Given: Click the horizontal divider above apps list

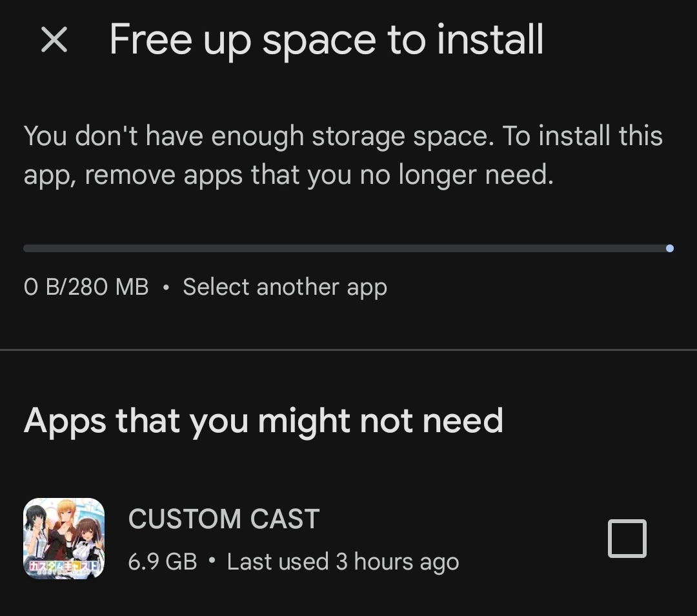Looking at the screenshot, I should tap(348, 350).
